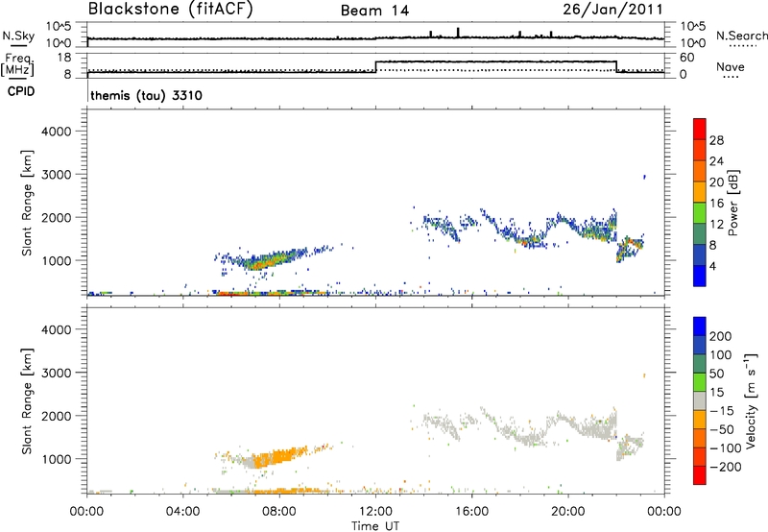
Task: Select the Freq. [MHz] label
Action: click(x=17, y=64)
